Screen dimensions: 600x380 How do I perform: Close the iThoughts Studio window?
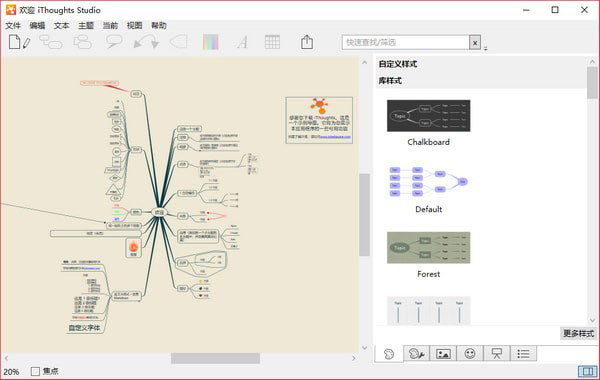tap(584, 10)
